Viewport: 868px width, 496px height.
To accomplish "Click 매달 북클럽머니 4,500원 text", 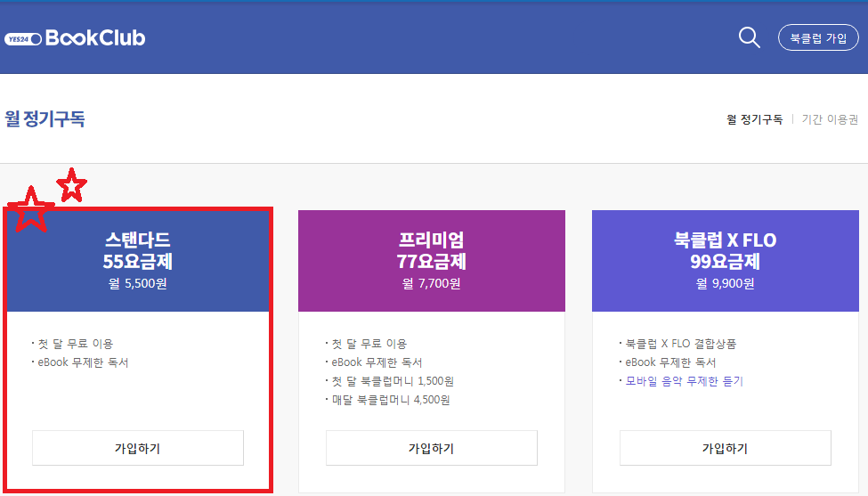I will coord(391,400).
